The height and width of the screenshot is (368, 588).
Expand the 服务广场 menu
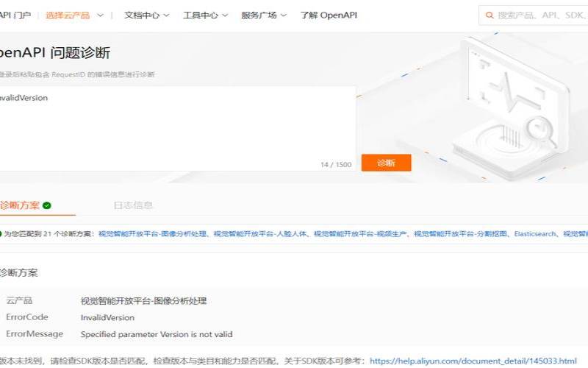[264, 15]
